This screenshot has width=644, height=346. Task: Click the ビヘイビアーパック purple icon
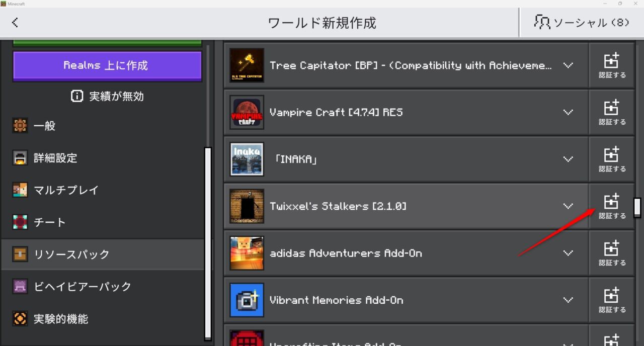(20, 287)
